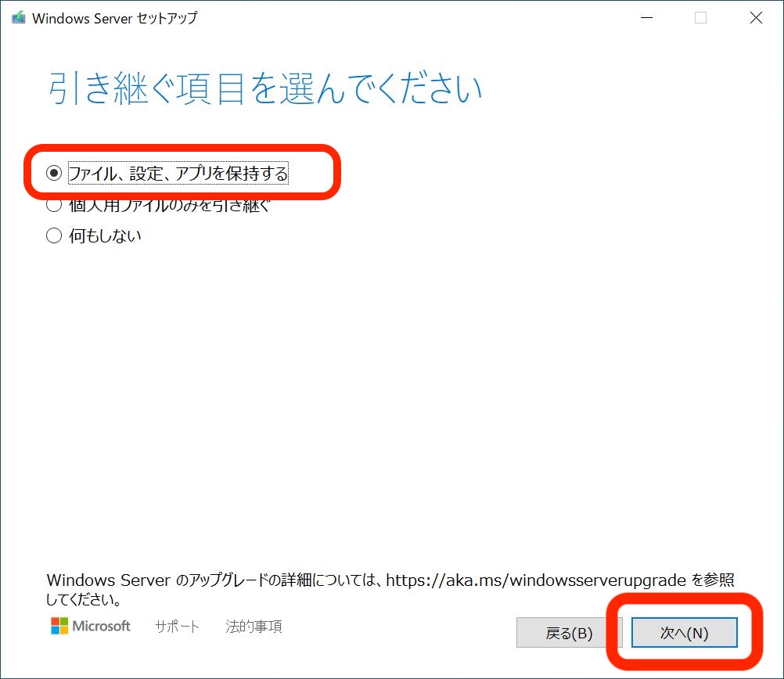Click the Microsoft four-color logo
Screen dimensions: 784x679
point(59,626)
